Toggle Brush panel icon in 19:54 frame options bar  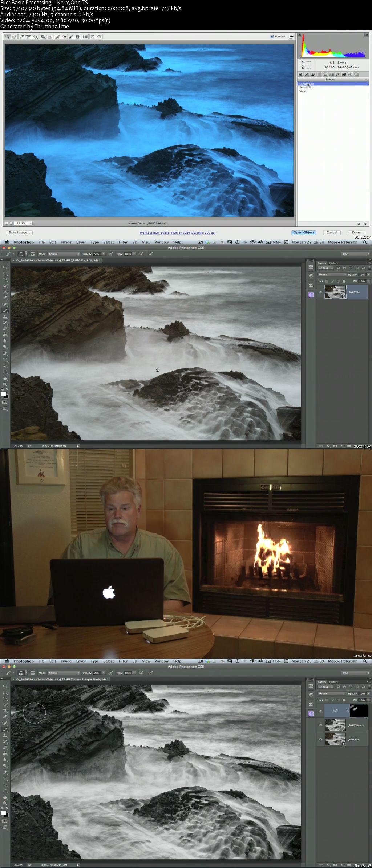pos(33,254)
